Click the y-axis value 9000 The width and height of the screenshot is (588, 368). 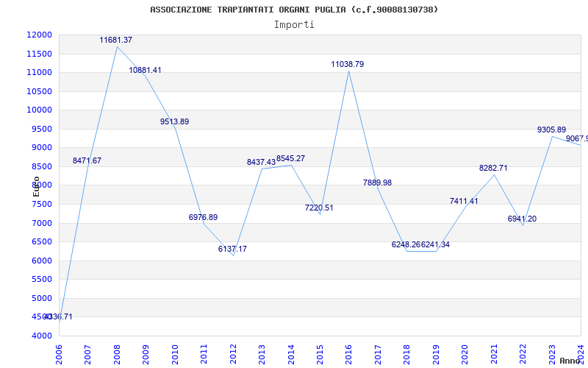[41, 148]
